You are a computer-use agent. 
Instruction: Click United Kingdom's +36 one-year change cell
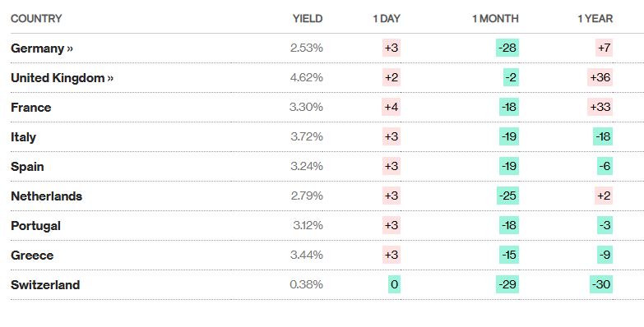(600, 77)
